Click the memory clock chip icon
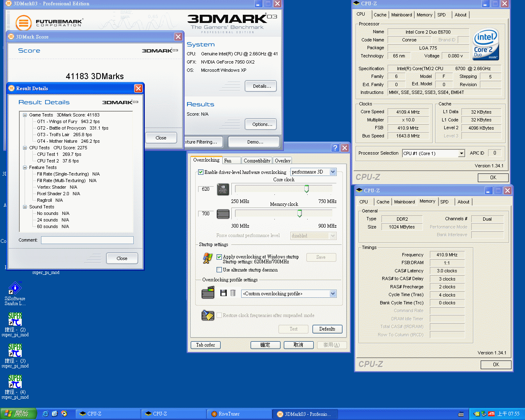525x420 pixels. [223, 214]
